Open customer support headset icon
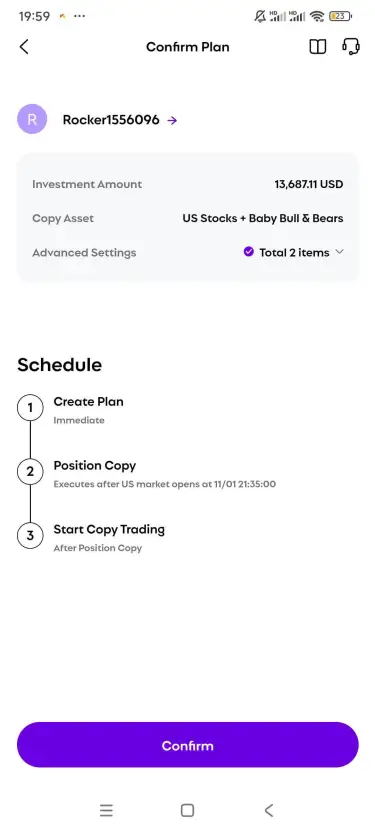The image size is (375, 833). [x=351, y=47]
